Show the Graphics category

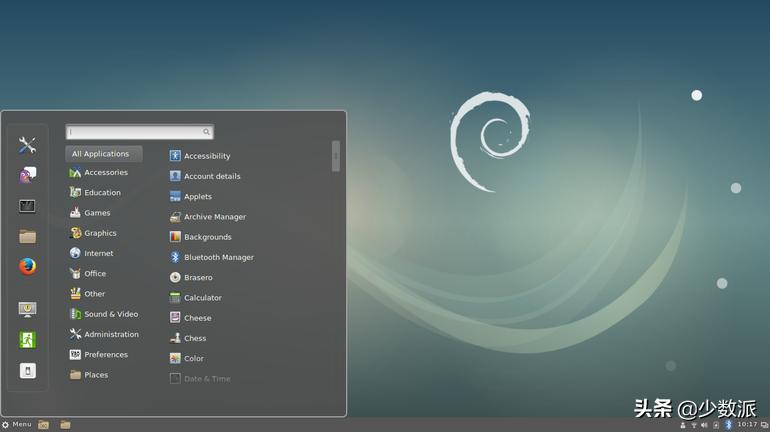93,233
